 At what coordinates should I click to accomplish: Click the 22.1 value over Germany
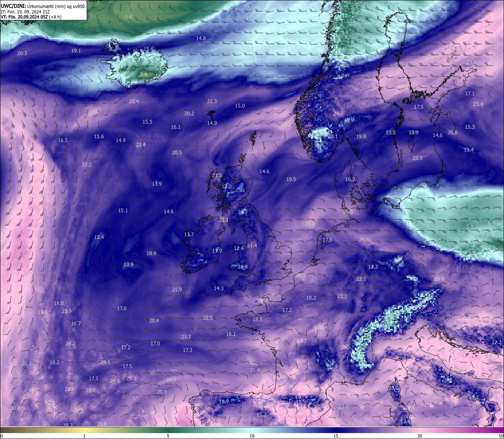[361, 279]
